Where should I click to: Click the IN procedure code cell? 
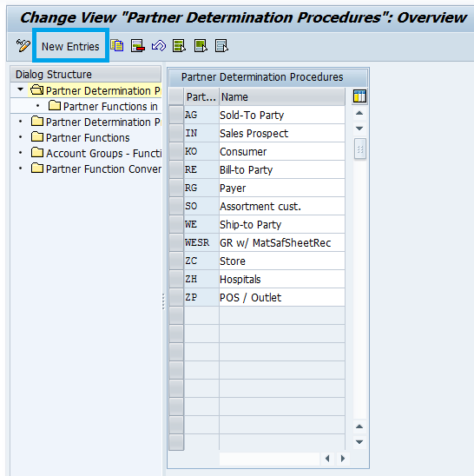click(x=201, y=133)
